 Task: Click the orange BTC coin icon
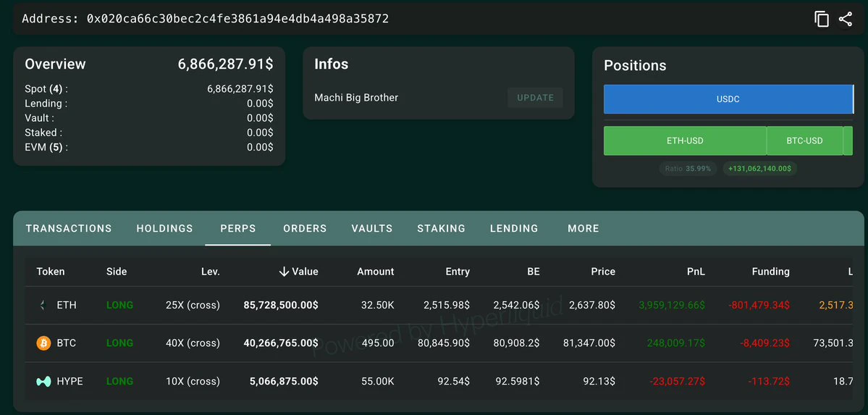click(x=43, y=343)
